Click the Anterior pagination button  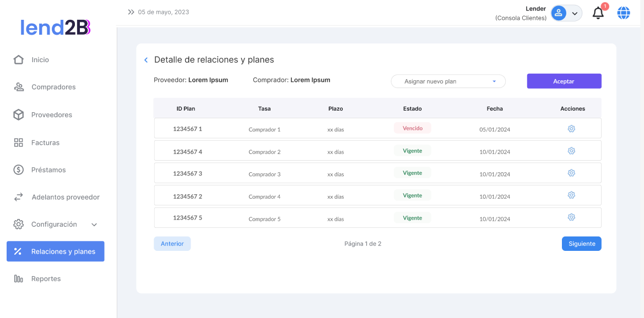click(172, 244)
